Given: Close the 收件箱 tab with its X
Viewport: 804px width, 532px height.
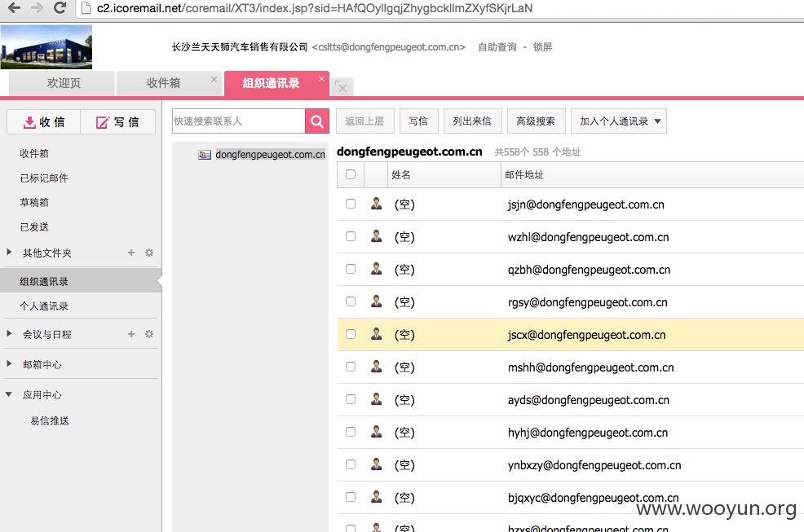Looking at the screenshot, I should [214, 80].
